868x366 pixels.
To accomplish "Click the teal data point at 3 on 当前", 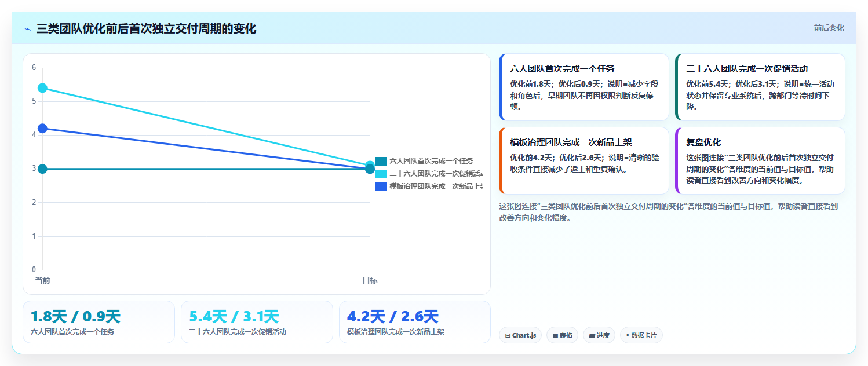I will tap(42, 169).
